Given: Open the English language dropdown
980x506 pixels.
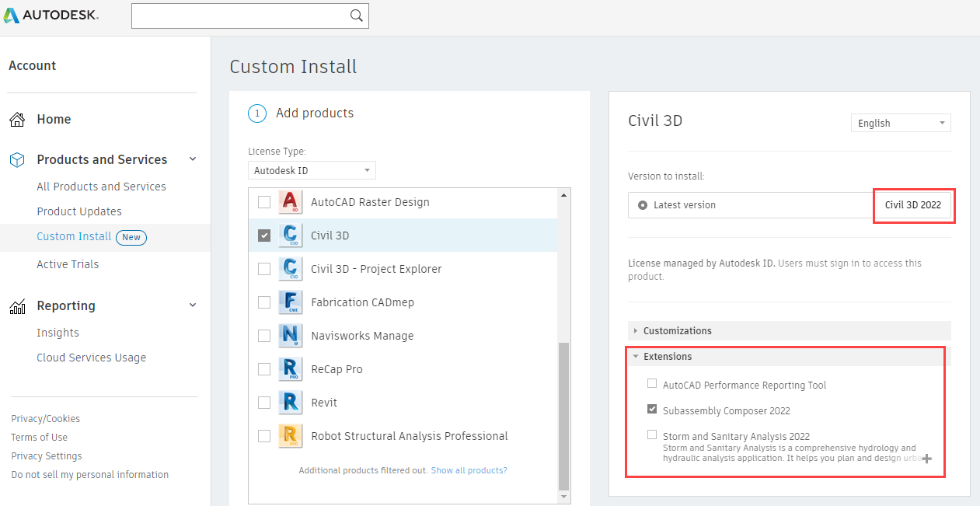Looking at the screenshot, I should coord(901,123).
